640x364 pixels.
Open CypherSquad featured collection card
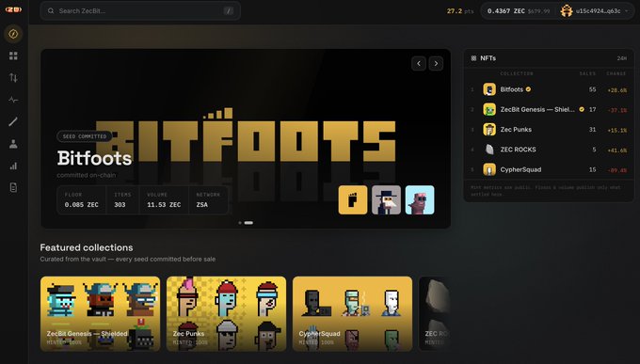(352, 314)
